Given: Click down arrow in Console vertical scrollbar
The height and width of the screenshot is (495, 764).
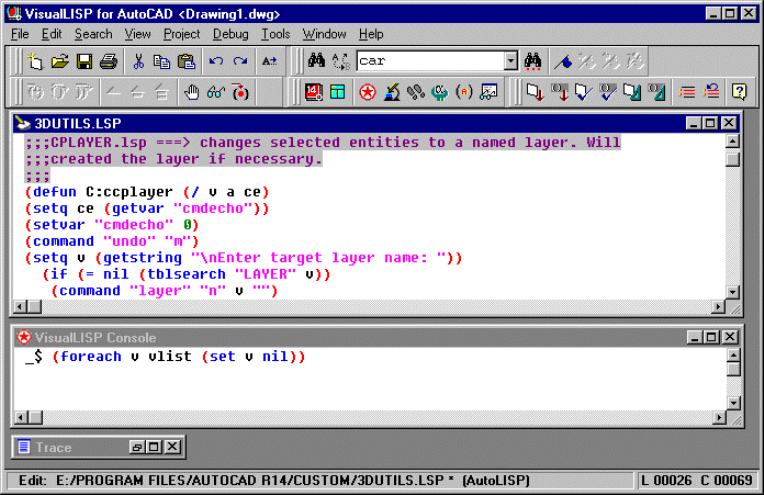Looking at the screenshot, I should (734, 403).
